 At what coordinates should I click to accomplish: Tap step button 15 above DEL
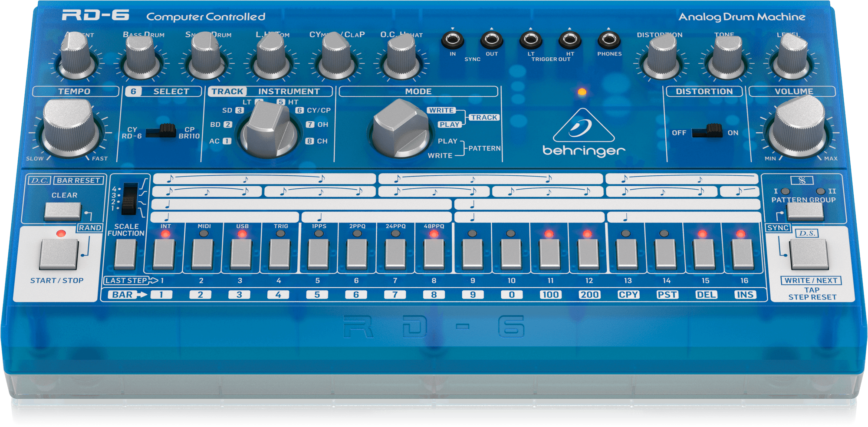(704, 253)
